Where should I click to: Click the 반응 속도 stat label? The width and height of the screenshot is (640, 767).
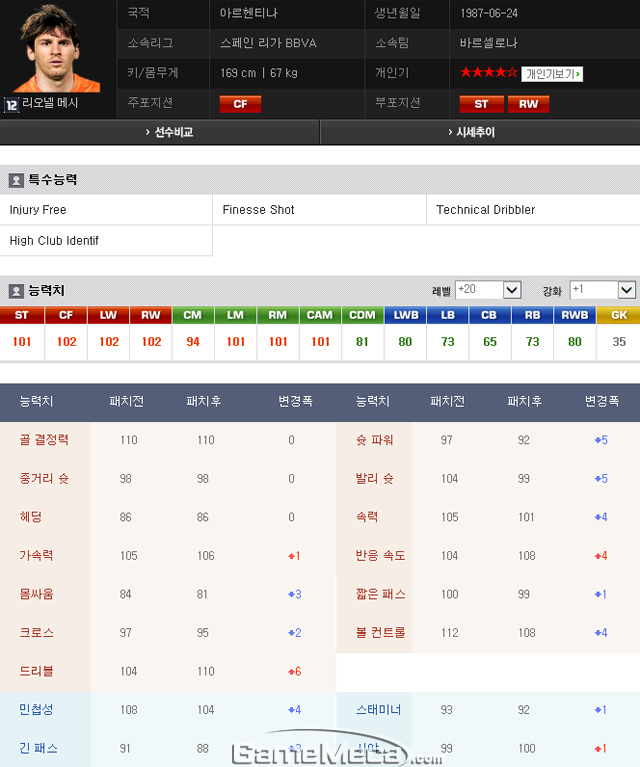click(380, 555)
